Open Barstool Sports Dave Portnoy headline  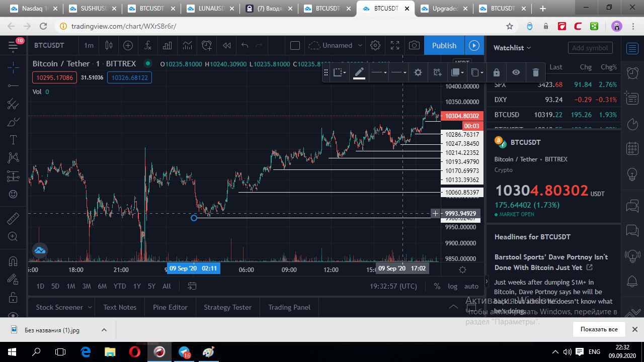point(551,262)
